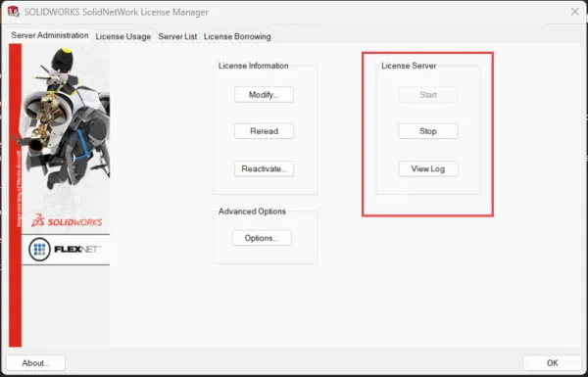Open the License Usage tab

123,36
